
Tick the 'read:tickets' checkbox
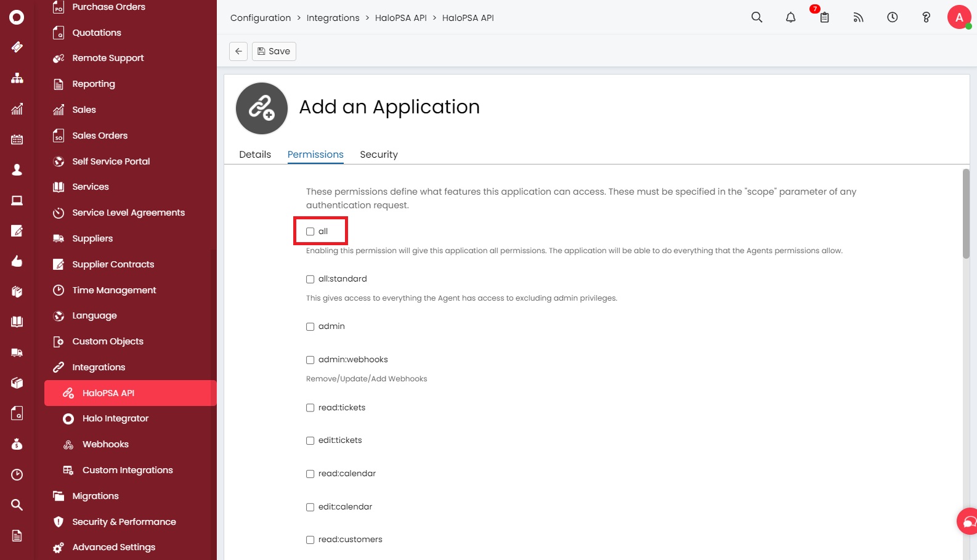pyautogui.click(x=310, y=408)
